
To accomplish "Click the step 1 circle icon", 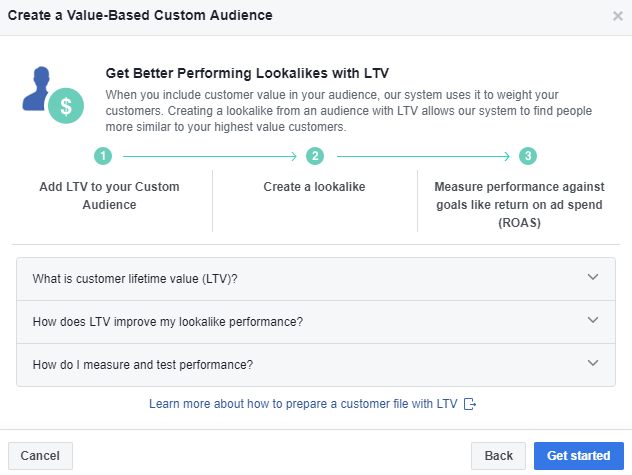I will 103,156.
